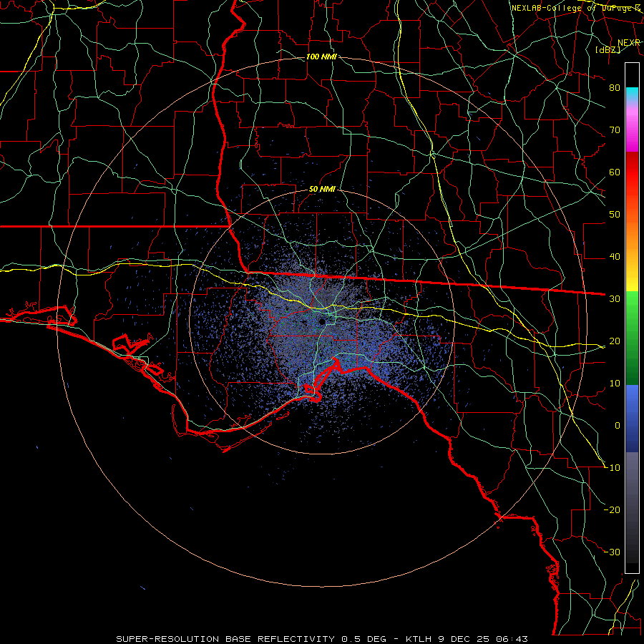Click the light blue segment of the color bar
The height and width of the screenshot is (644, 644).
click(x=632, y=396)
